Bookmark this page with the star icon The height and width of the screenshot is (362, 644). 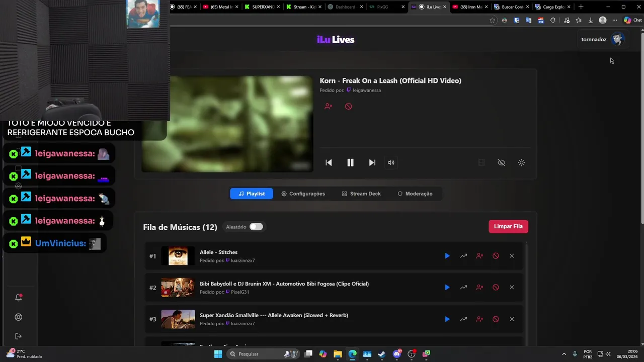tap(492, 20)
